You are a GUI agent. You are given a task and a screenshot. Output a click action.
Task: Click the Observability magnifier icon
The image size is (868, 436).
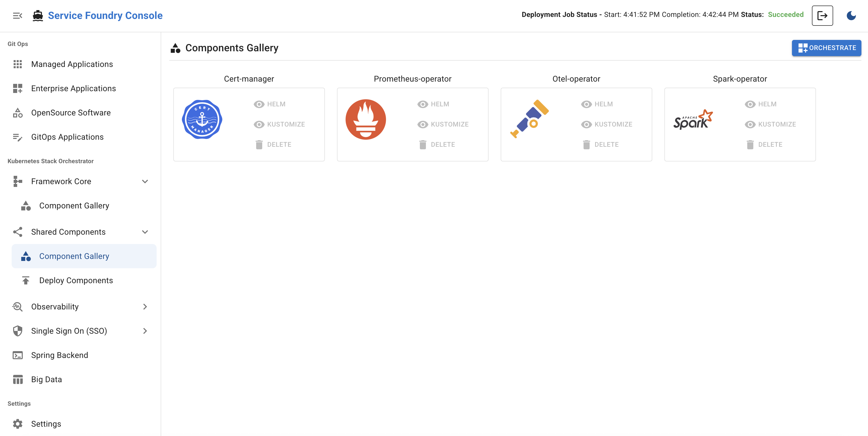17,307
